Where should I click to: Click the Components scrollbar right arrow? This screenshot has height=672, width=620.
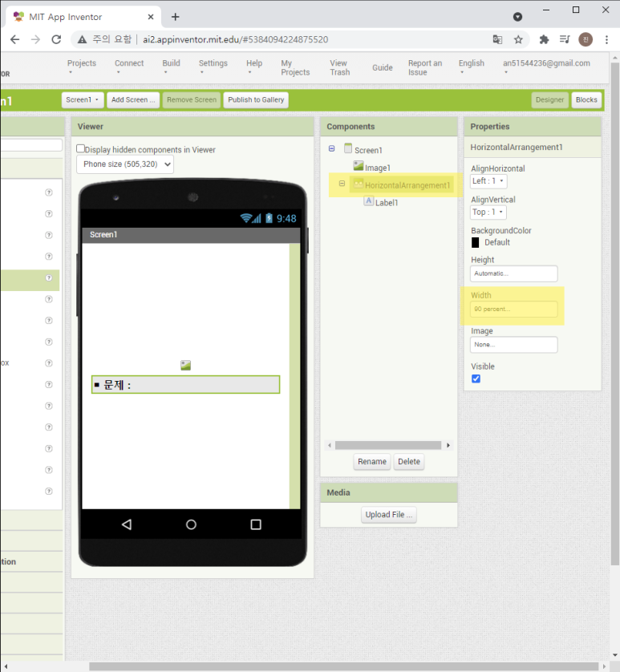pos(448,445)
